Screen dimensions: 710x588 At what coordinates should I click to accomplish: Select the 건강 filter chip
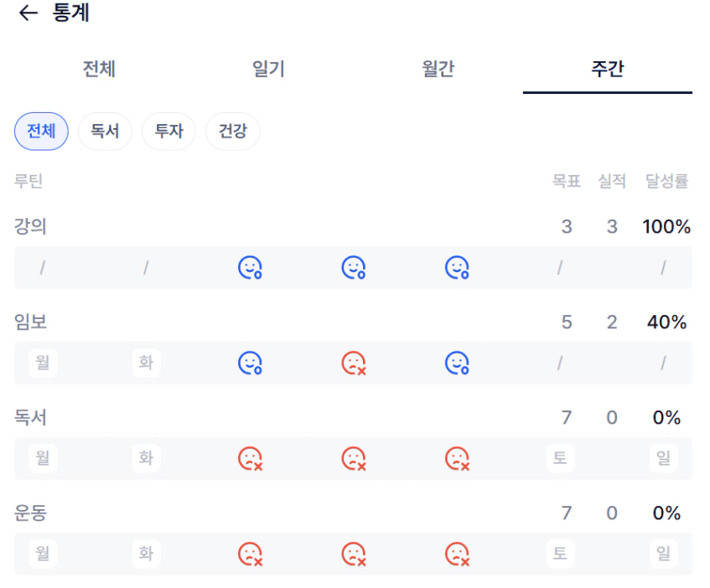click(x=232, y=132)
